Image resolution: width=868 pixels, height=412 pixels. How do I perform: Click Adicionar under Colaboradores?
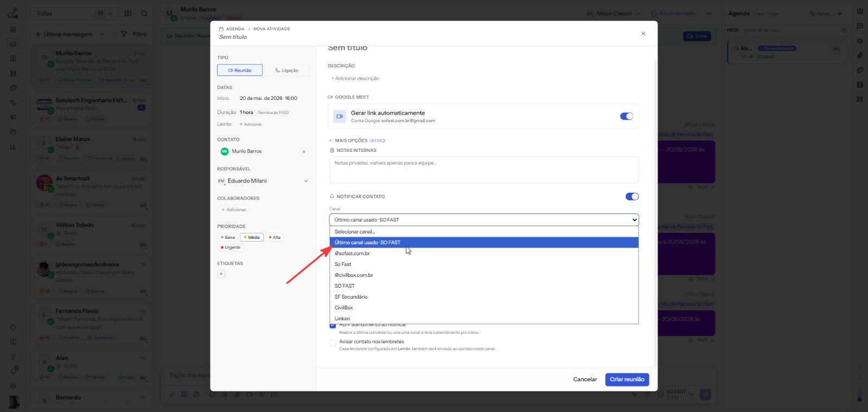pos(234,210)
